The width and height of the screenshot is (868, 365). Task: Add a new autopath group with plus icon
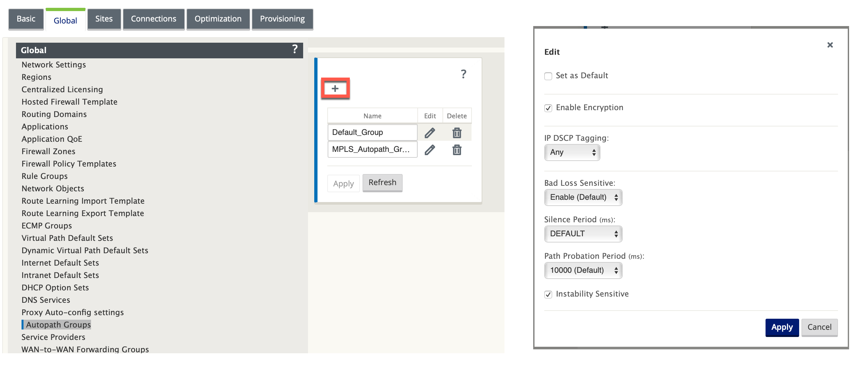click(x=335, y=89)
